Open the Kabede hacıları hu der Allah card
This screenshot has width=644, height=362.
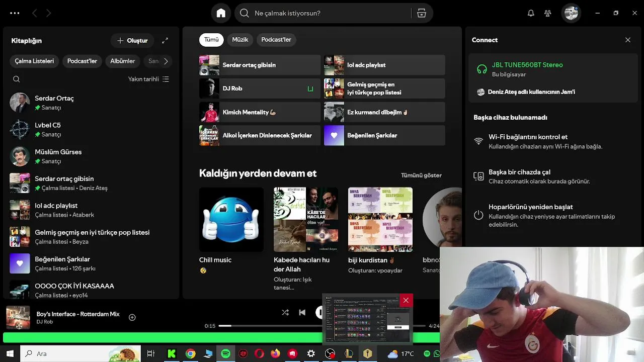[306, 239]
